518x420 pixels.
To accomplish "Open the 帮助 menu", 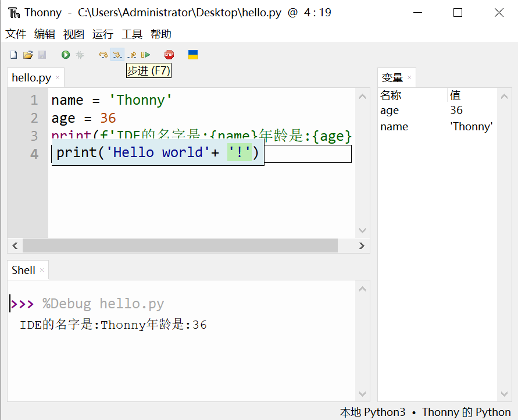I will click(x=161, y=34).
